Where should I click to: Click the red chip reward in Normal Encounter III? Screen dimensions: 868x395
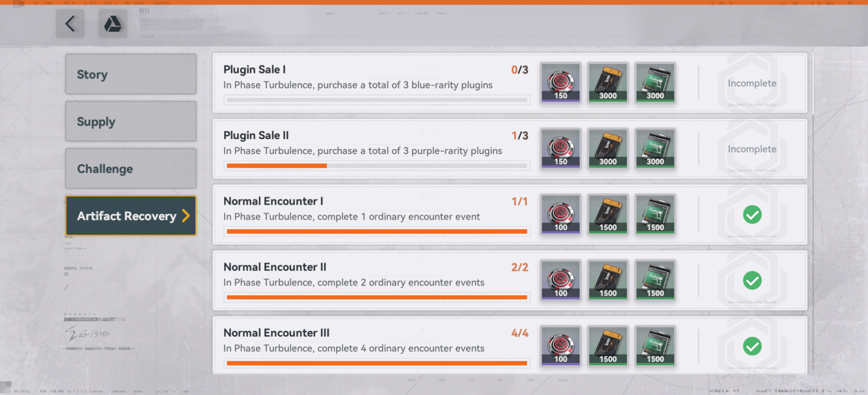coord(560,346)
